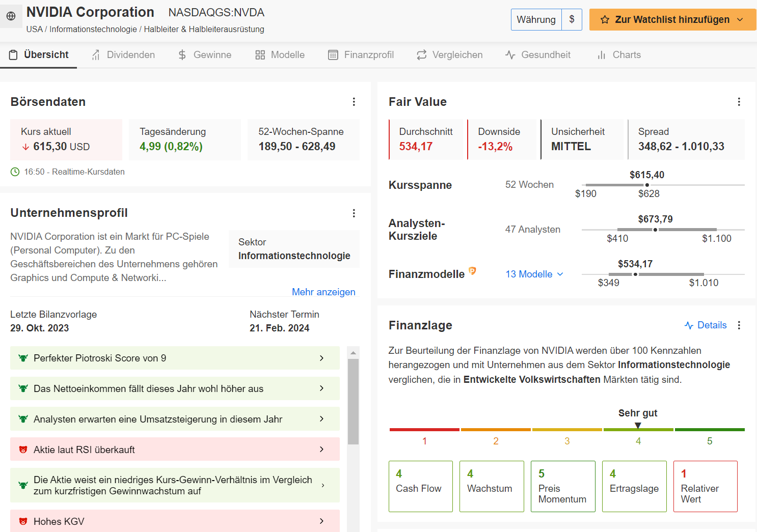757x532 pixels.
Task: Click the Ertragslage score card
Action: [x=634, y=486]
